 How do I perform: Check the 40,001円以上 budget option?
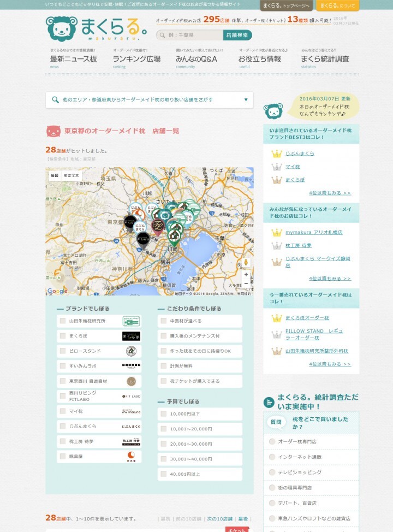(163, 474)
